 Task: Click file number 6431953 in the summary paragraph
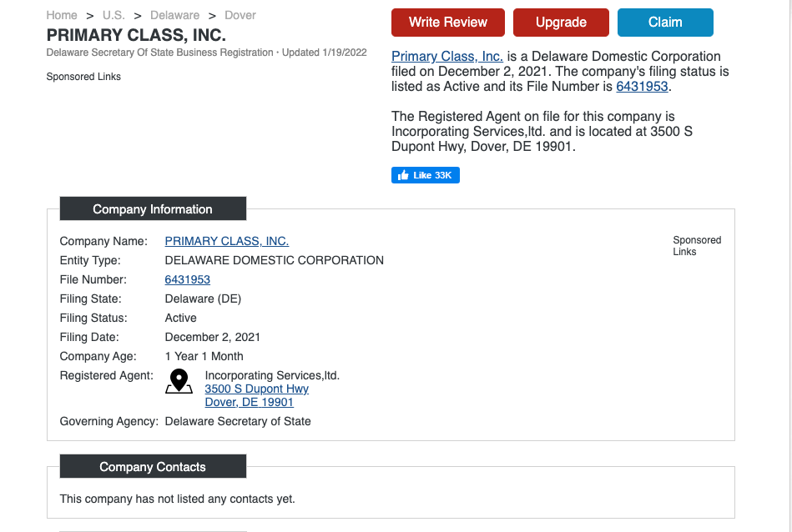(642, 87)
